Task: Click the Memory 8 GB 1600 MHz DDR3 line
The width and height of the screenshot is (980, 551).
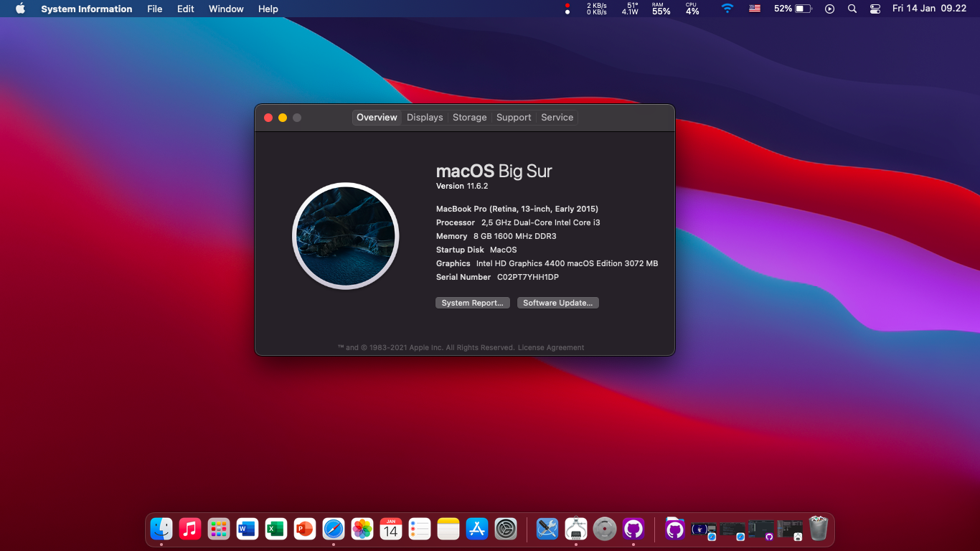Action: click(x=496, y=236)
